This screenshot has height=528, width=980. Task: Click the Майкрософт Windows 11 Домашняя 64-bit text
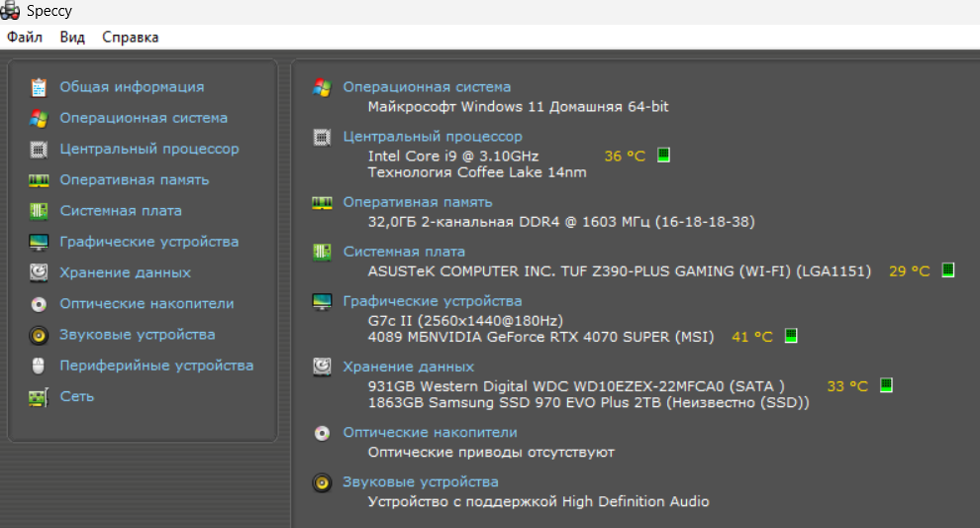[518, 106]
